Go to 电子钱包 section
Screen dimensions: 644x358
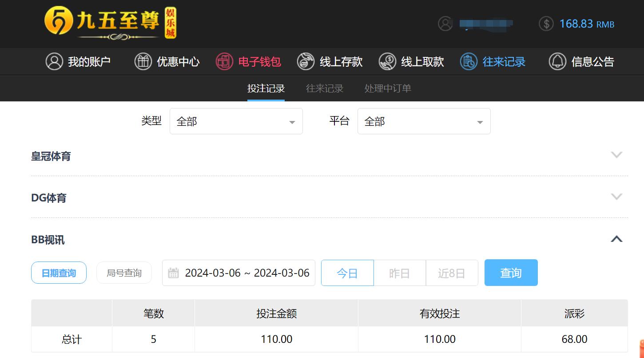pyautogui.click(x=248, y=61)
